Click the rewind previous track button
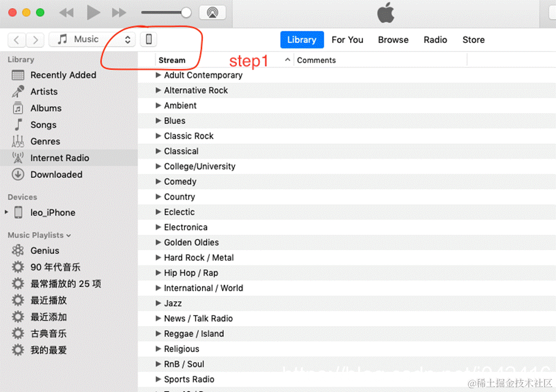 pyautogui.click(x=66, y=13)
